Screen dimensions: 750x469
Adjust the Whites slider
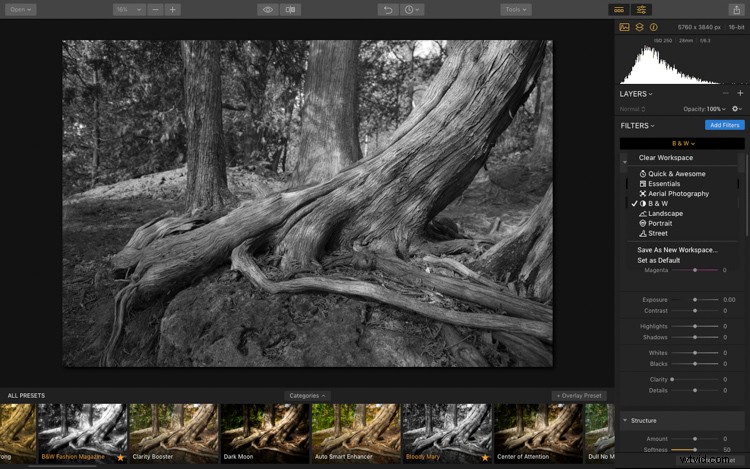pos(695,353)
